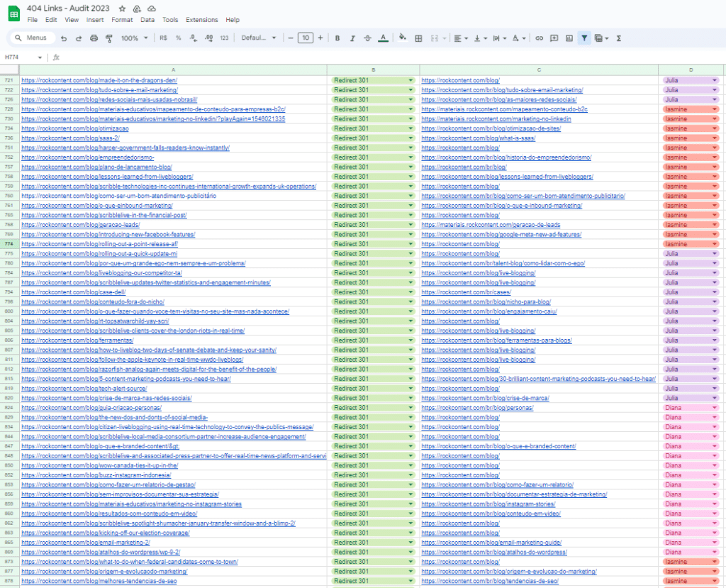
Task: Format as percent
Action: [178, 38]
